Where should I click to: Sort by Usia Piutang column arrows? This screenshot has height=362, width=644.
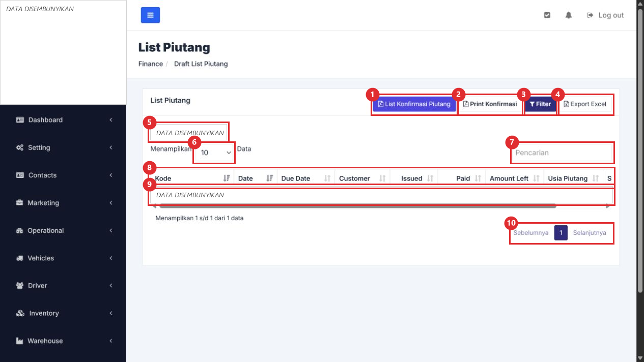click(595, 178)
